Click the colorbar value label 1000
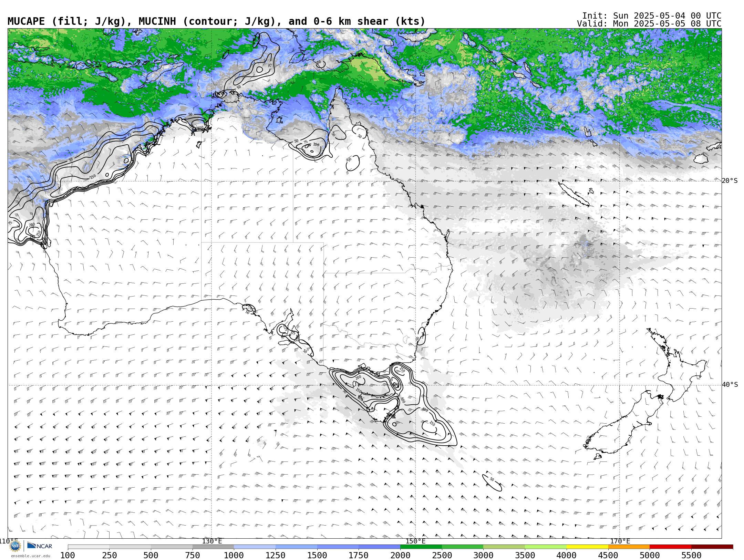 [x=234, y=556]
